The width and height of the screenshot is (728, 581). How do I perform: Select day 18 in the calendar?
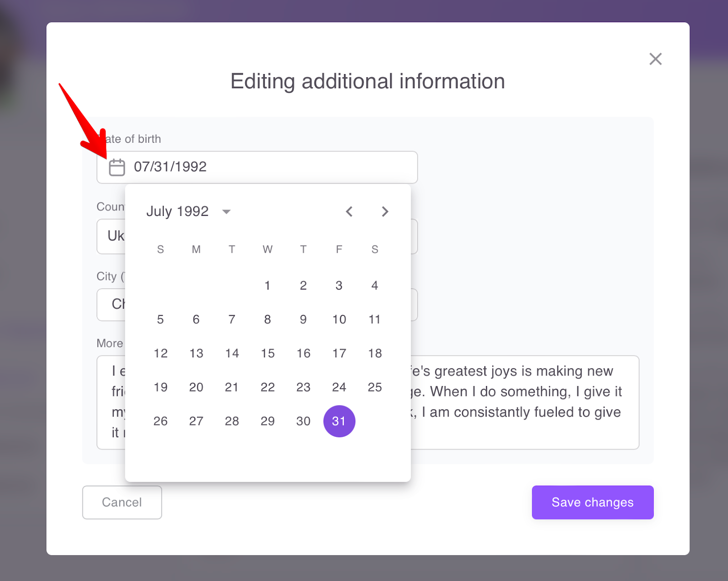374,353
